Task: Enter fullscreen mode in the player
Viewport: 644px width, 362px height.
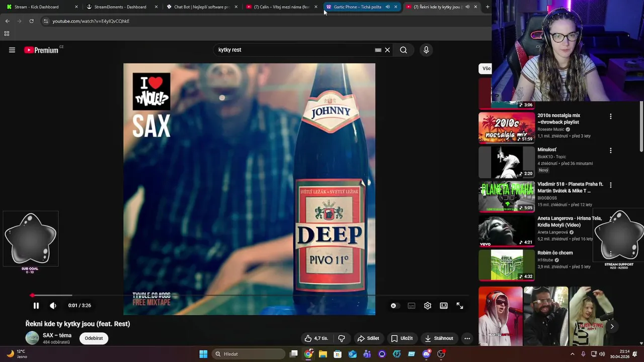Action: 460,306
